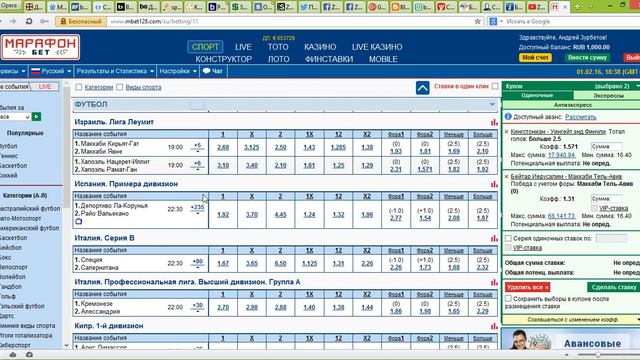Select draw odds 3.70 for Депортиво match
The width and height of the screenshot is (640, 360).
pos(252,214)
